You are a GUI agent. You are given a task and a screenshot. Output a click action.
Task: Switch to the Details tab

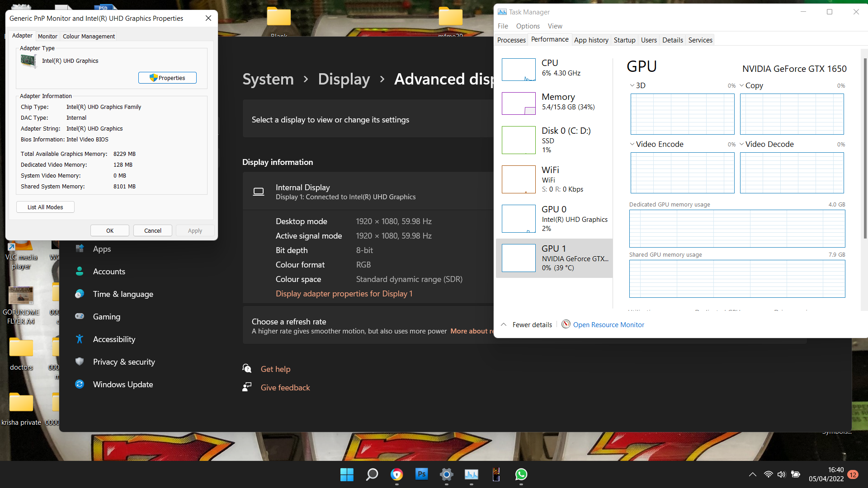point(673,40)
